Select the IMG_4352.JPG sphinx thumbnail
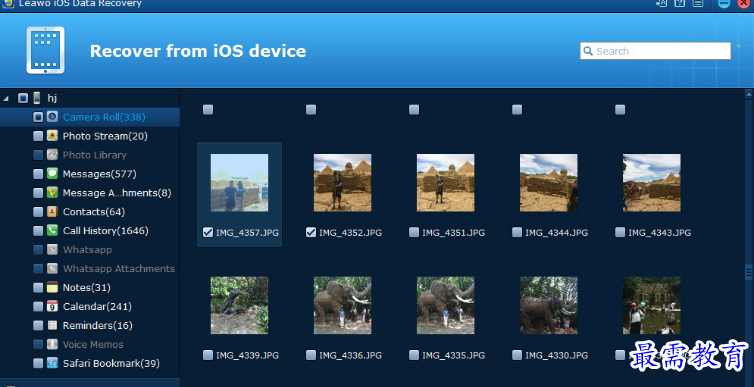 click(x=342, y=183)
